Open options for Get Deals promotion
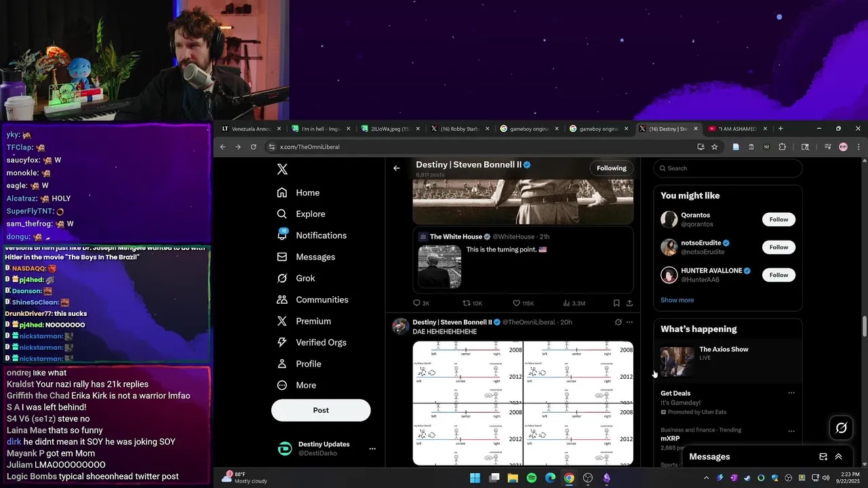This screenshot has height=488, width=868. tap(791, 393)
